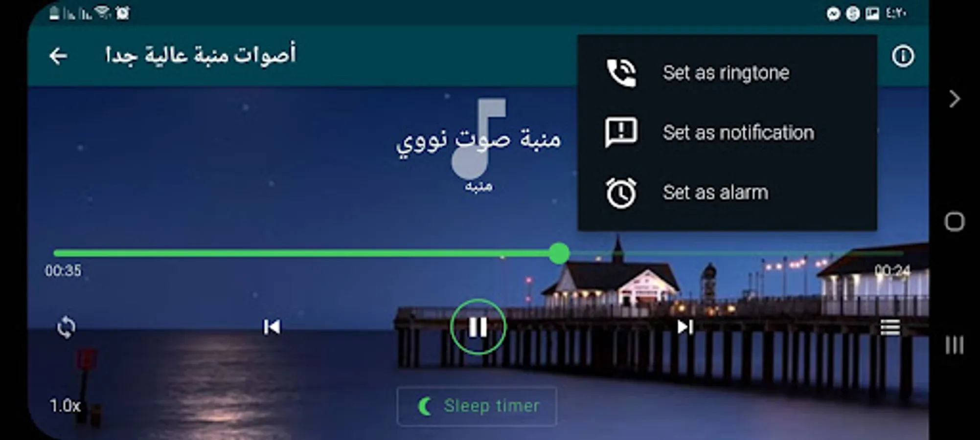Image resolution: width=980 pixels, height=440 pixels.
Task: Skip to the next track
Action: point(685,327)
